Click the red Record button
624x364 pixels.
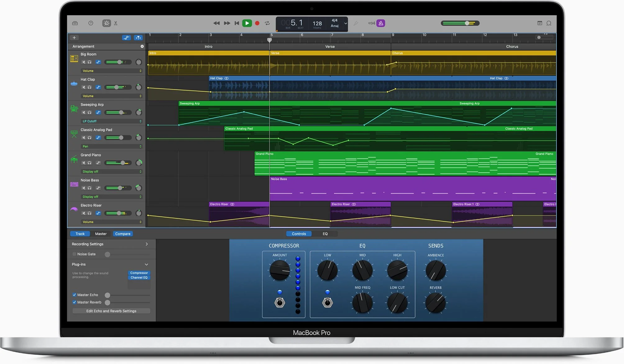click(x=257, y=23)
